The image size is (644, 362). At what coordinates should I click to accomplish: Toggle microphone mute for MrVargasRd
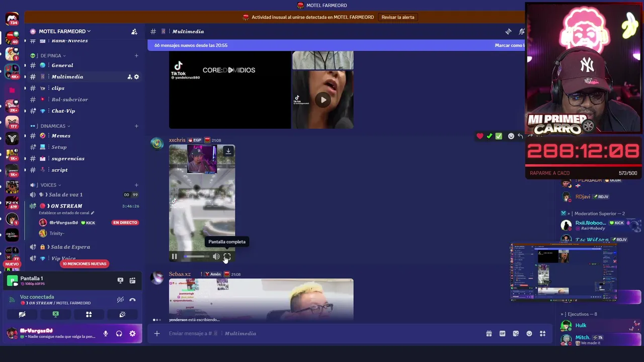click(106, 333)
